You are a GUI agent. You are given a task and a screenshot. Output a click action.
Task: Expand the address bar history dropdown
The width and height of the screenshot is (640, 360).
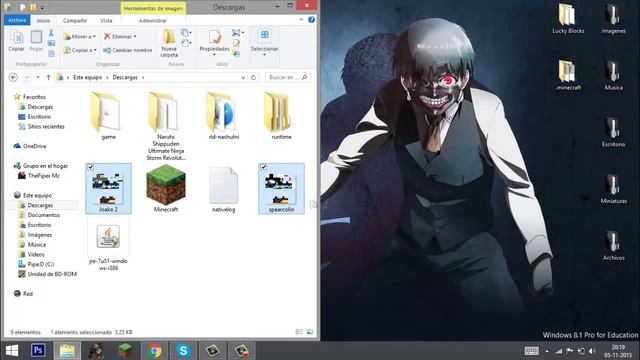243,77
